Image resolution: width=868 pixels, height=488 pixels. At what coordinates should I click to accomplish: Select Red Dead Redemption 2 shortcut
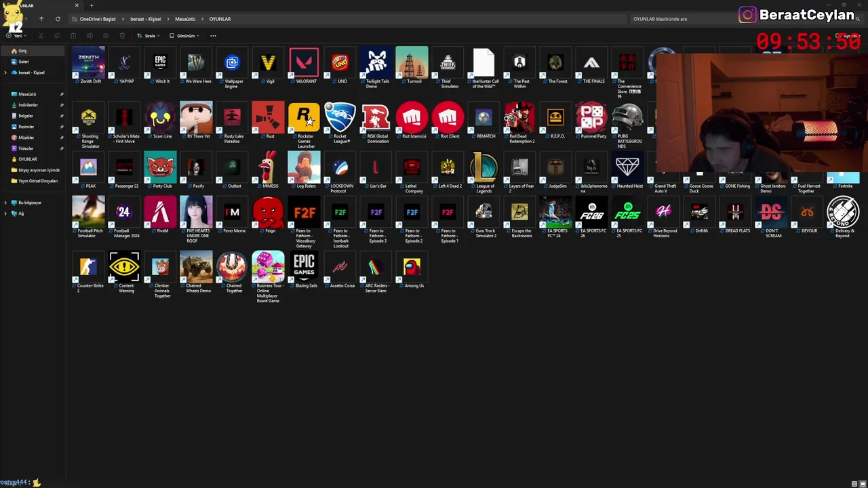(x=519, y=123)
